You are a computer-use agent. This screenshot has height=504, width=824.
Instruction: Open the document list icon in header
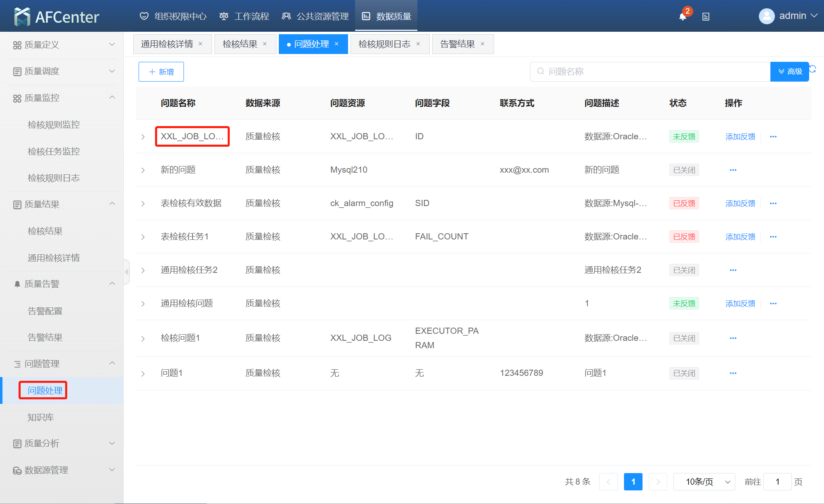706,17
